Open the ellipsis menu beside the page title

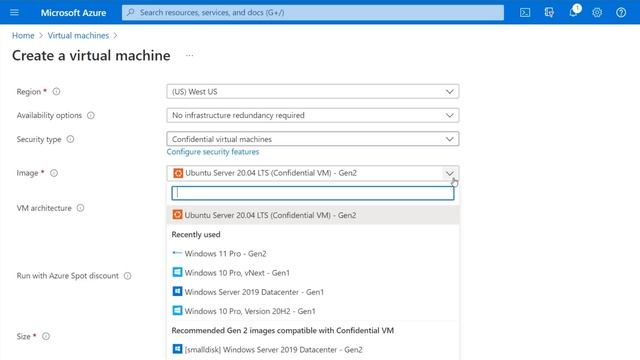pyautogui.click(x=189, y=55)
